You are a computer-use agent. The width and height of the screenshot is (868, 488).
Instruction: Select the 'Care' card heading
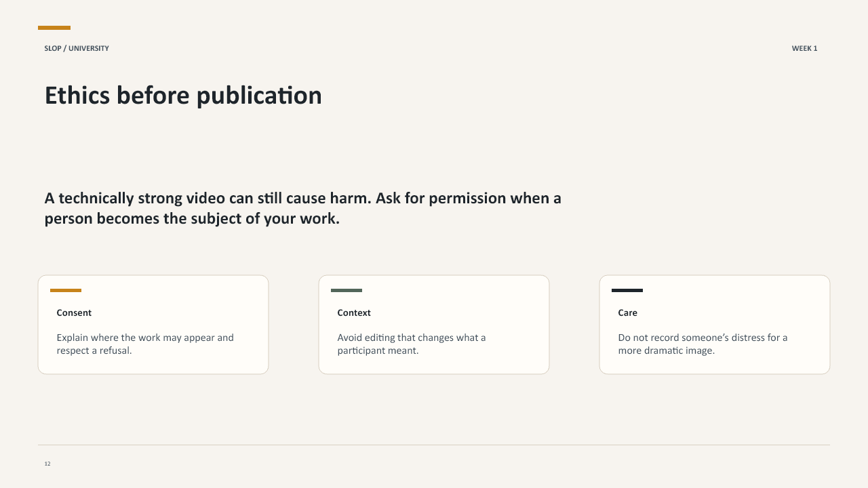(628, 312)
